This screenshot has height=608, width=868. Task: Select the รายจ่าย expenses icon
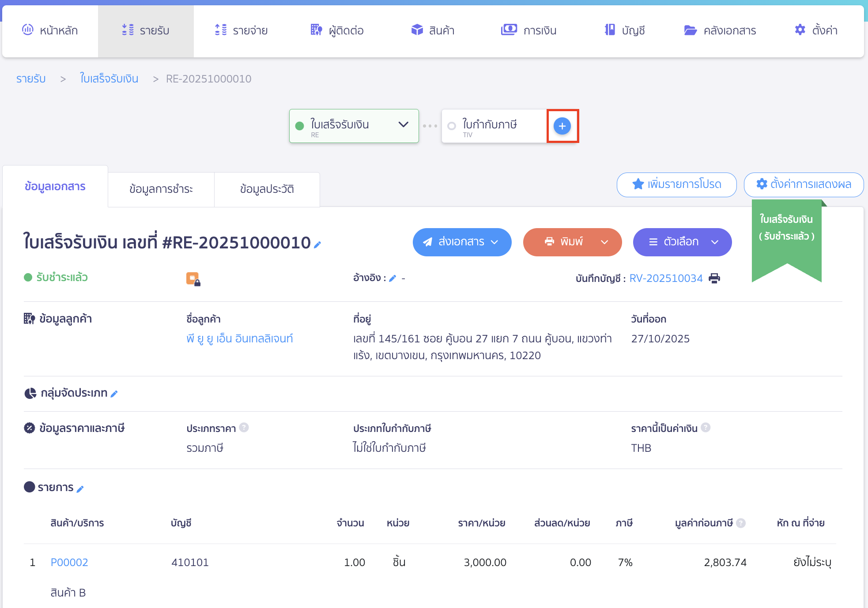click(x=220, y=30)
